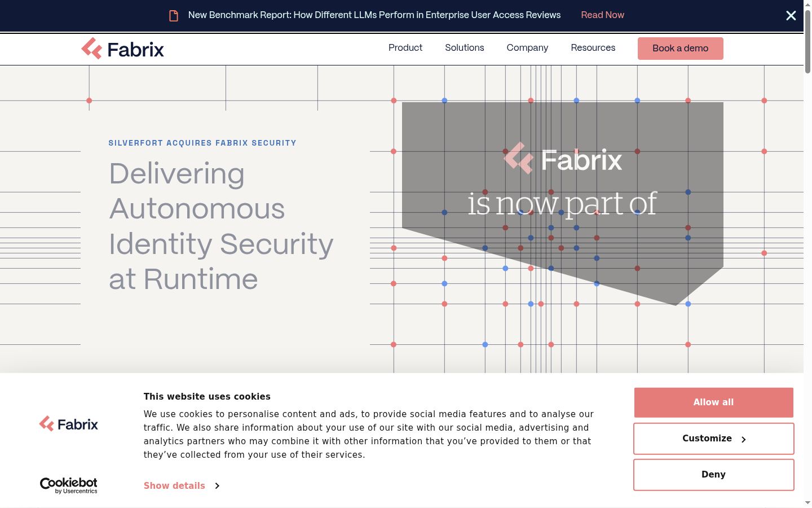
Task: Click the Fabrix is now part of graphic
Action: click(x=562, y=204)
